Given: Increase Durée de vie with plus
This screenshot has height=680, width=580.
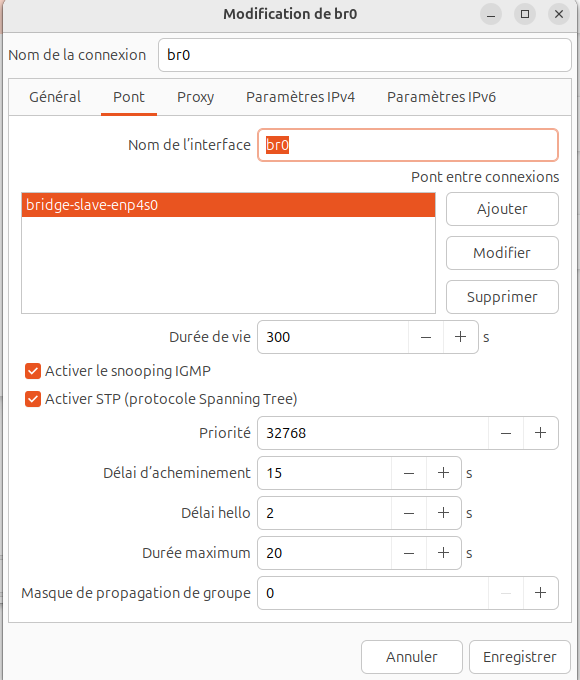Looking at the screenshot, I should 461,337.
